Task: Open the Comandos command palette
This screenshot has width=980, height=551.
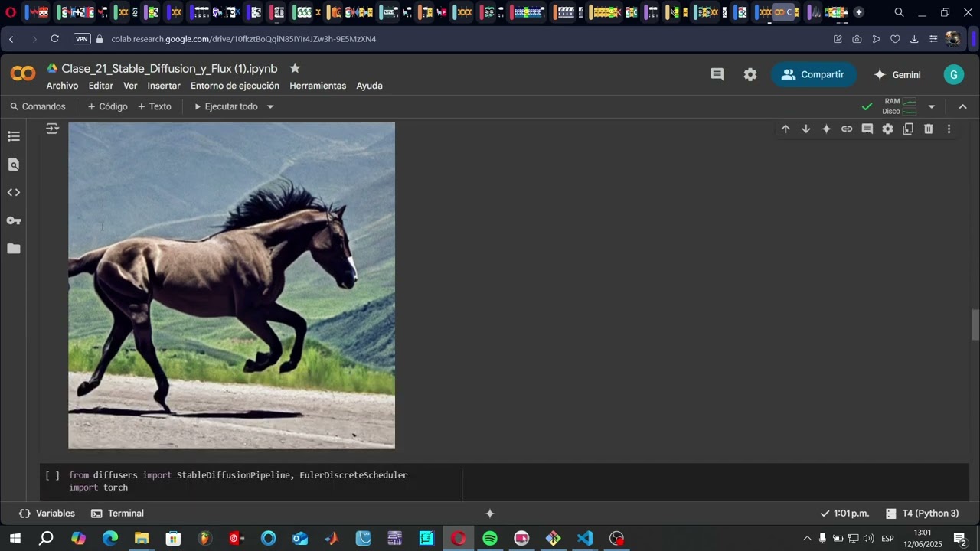Action: (x=38, y=107)
